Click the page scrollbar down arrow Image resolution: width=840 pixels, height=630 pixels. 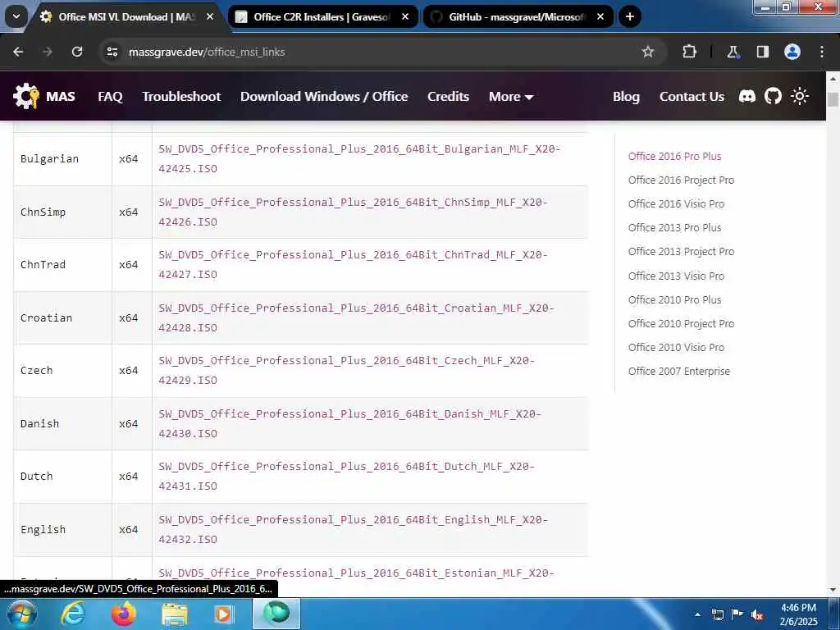point(833,590)
